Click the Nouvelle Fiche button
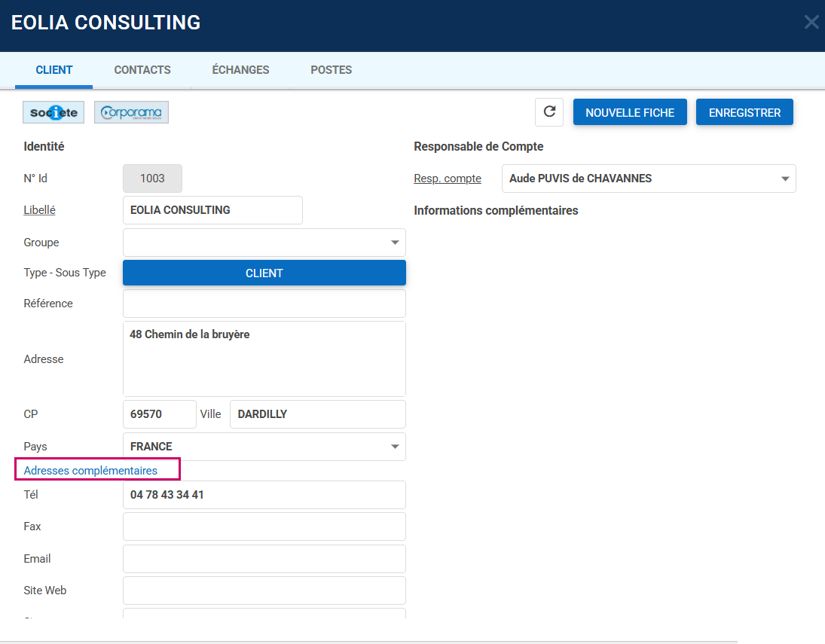Viewport: 825px width, 644px height. [629, 112]
